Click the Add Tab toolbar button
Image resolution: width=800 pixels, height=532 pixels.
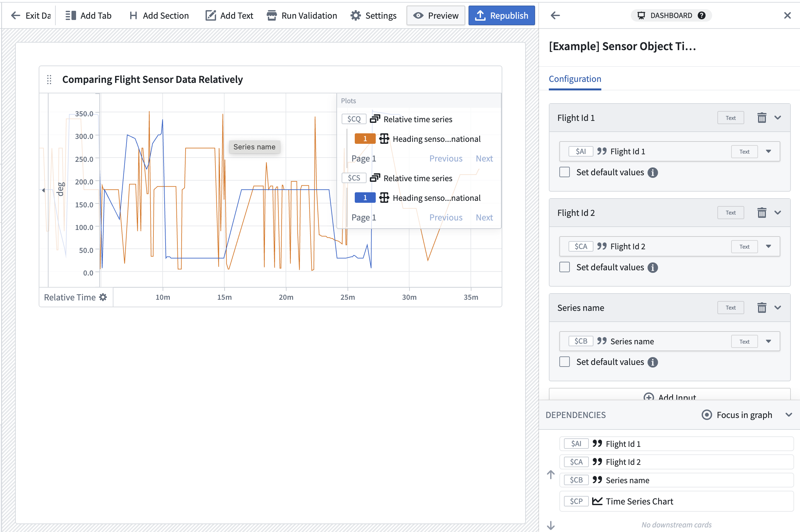[x=88, y=16]
